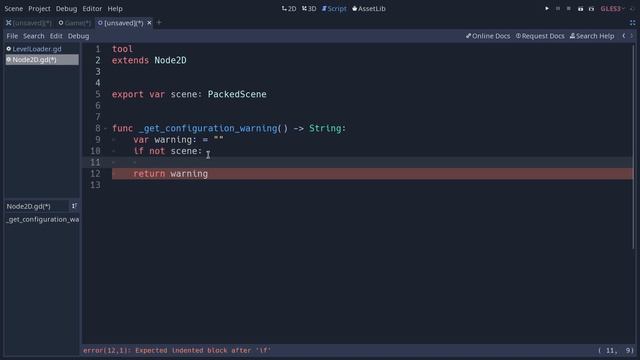
Task: Click line number 5 in gutter
Action: click(98, 94)
